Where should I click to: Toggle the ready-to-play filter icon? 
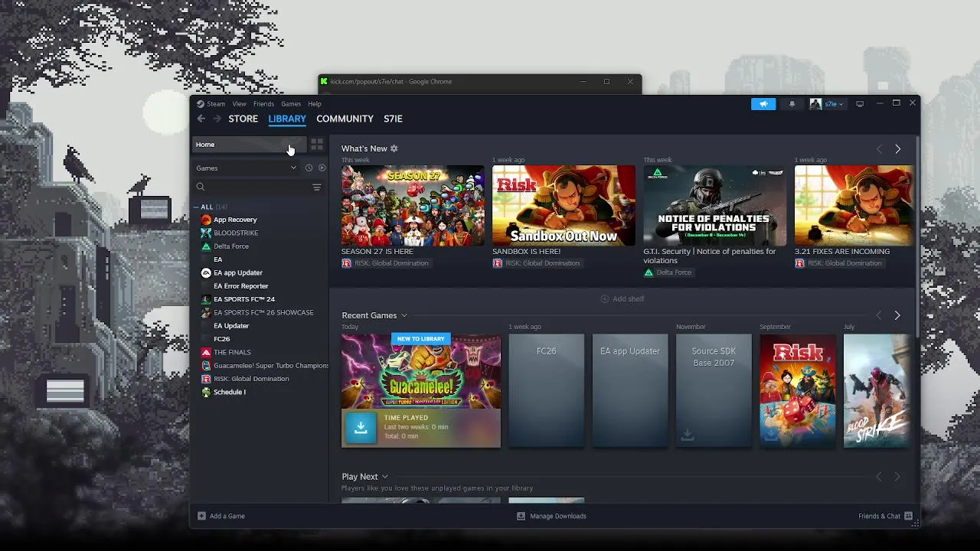(x=322, y=168)
